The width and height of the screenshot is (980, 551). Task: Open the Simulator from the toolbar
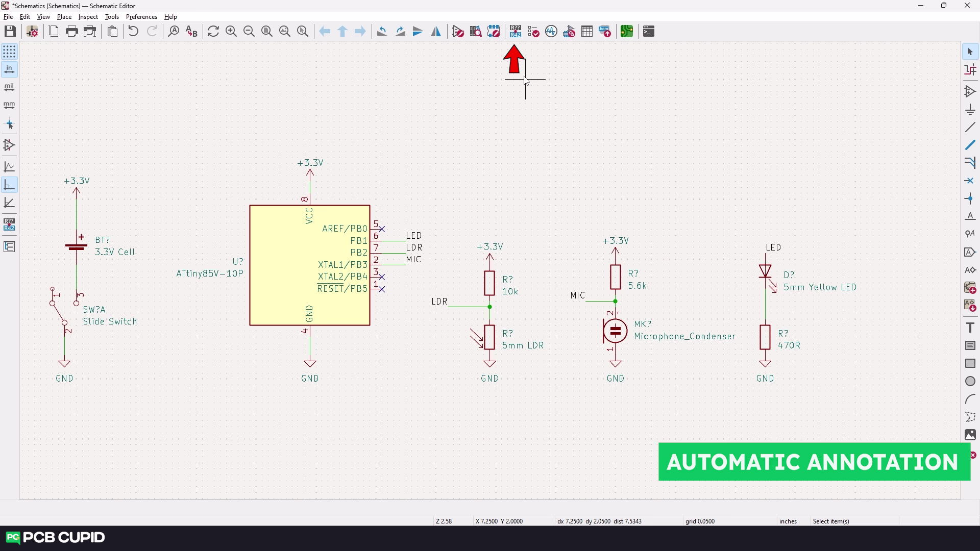pyautogui.click(x=551, y=32)
